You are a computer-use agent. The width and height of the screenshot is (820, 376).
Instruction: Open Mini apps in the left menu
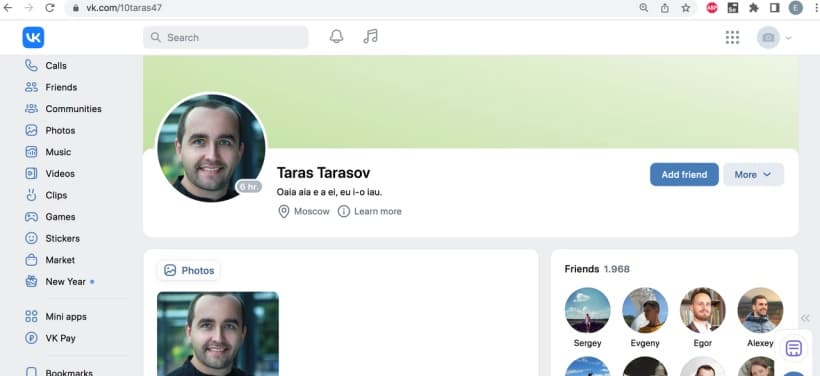[66, 316]
